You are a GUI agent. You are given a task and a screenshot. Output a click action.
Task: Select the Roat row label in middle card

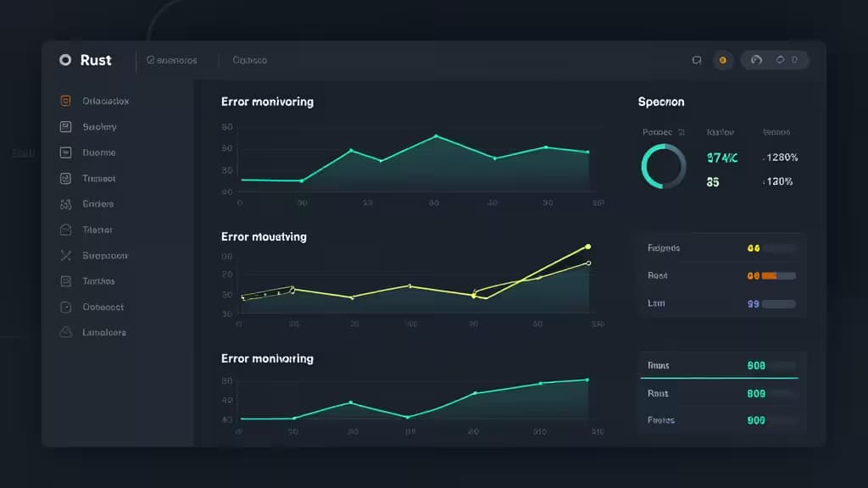(x=658, y=275)
